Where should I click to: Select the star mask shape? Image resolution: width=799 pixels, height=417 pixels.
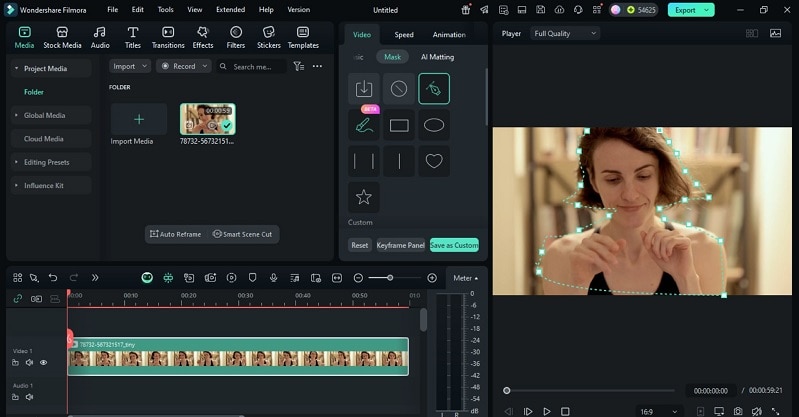pos(364,197)
